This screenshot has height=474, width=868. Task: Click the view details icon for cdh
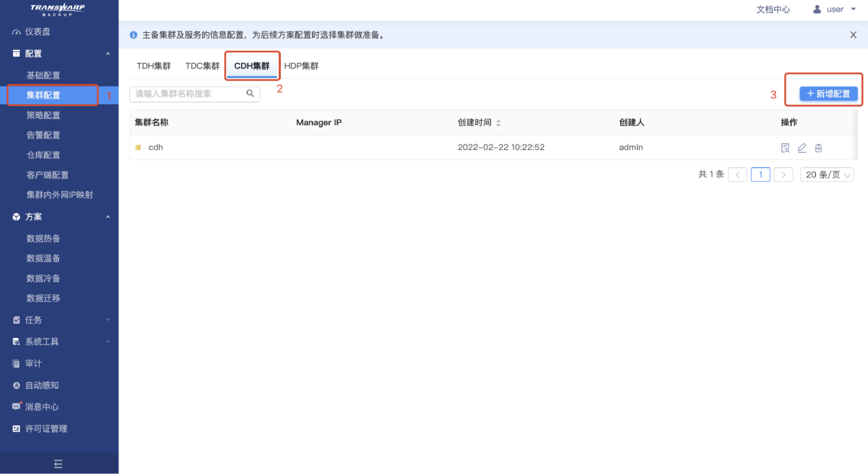pyautogui.click(x=785, y=148)
